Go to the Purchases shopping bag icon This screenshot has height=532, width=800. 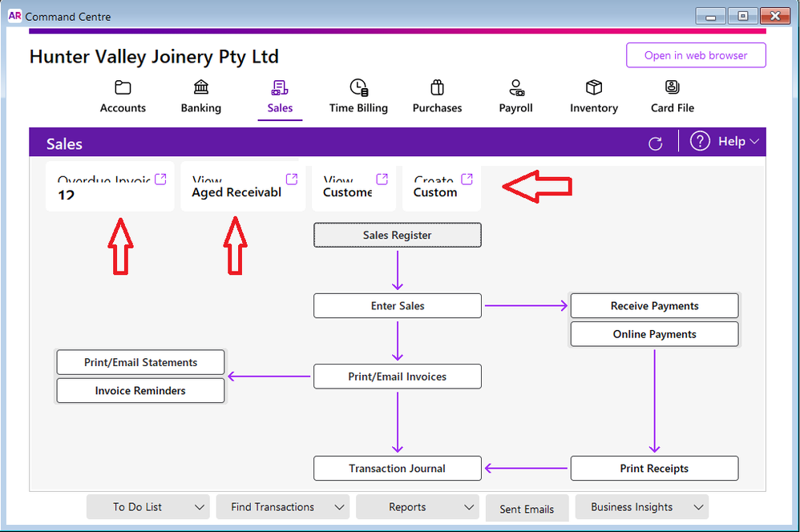pos(437,87)
